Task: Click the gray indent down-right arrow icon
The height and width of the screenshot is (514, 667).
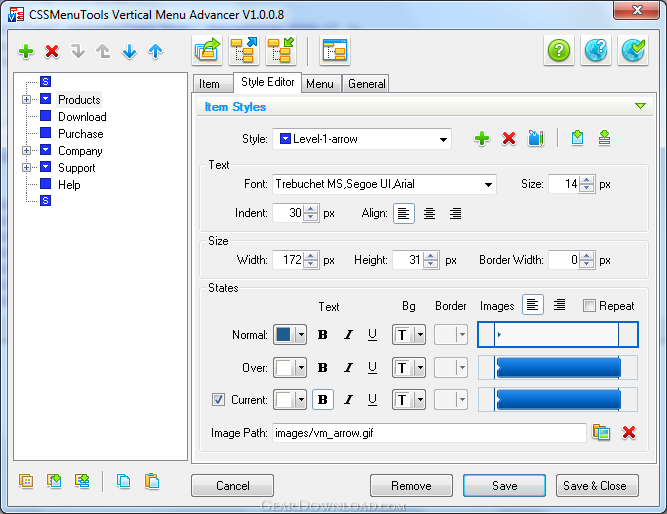Action: pyautogui.click(x=78, y=51)
